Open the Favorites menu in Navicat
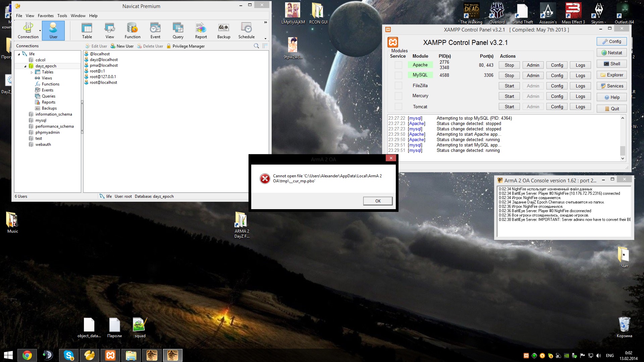Viewport: 644px width, 362px height. click(x=46, y=16)
